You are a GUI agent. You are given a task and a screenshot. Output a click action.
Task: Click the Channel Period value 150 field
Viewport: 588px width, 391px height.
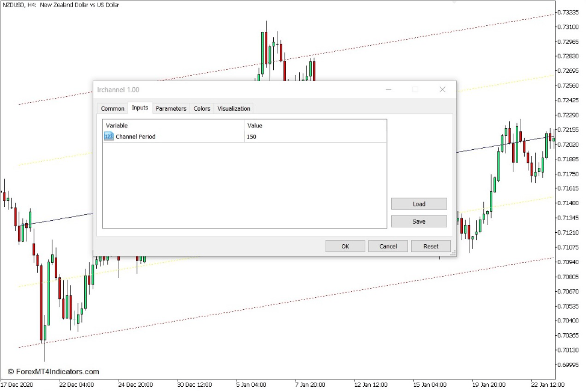(253, 137)
